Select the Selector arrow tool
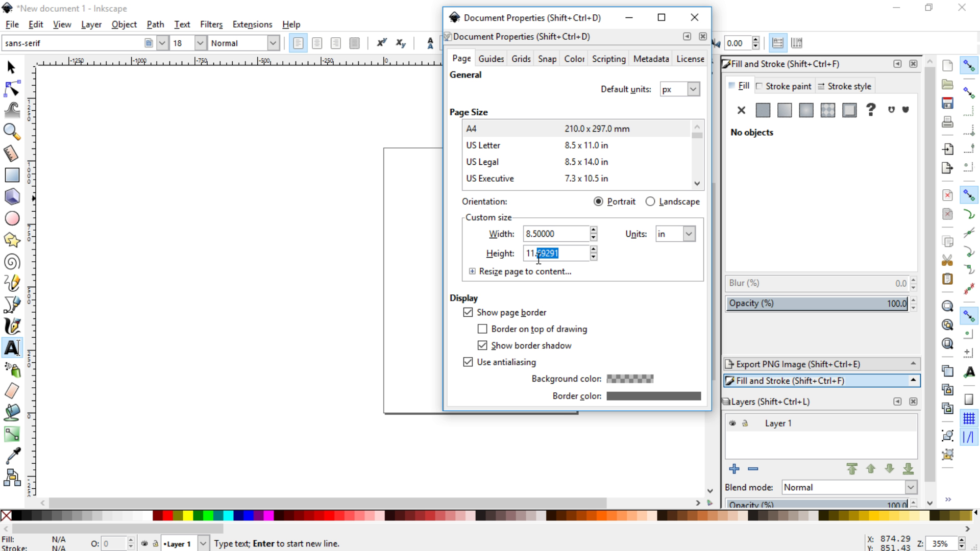Screen dimensions: 980x551 click(x=11, y=67)
